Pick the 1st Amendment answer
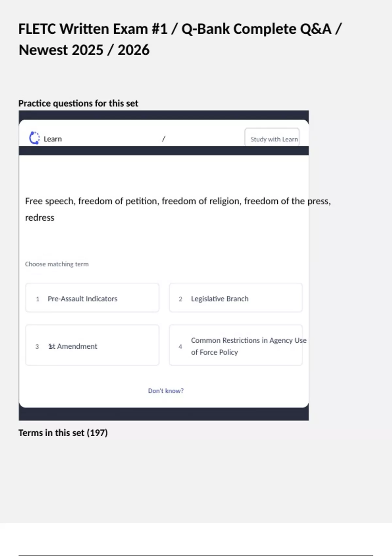The width and height of the screenshot is (392, 556). click(92, 345)
